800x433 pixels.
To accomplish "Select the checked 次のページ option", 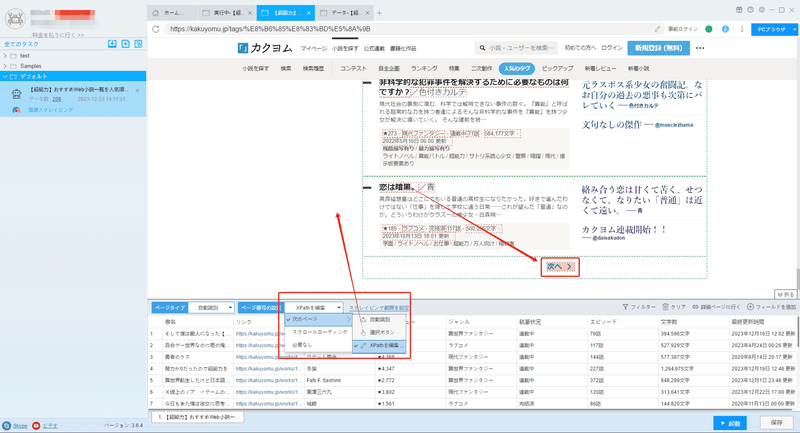I will click(318, 319).
